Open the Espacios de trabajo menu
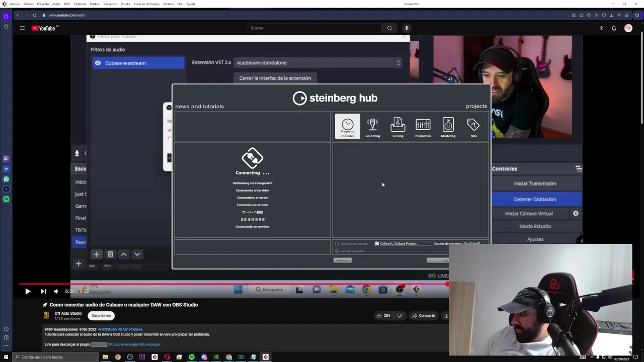Screen dimensions: 644x362 146,4
